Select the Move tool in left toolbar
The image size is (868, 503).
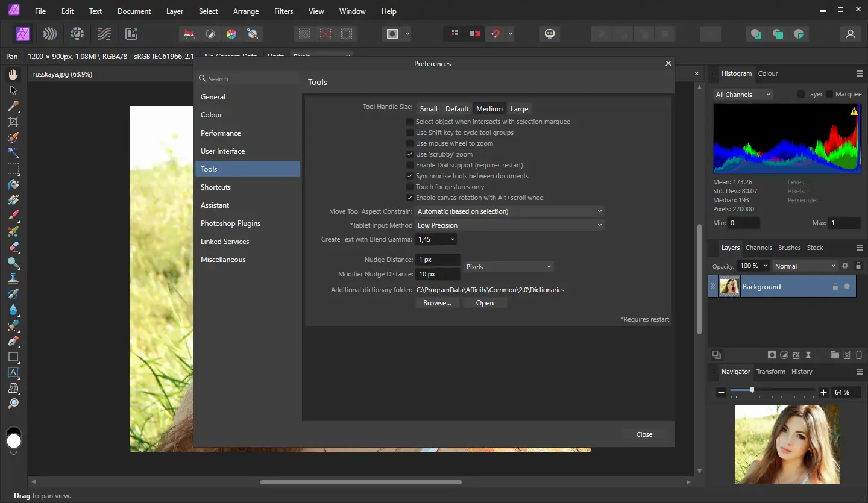(x=13, y=90)
